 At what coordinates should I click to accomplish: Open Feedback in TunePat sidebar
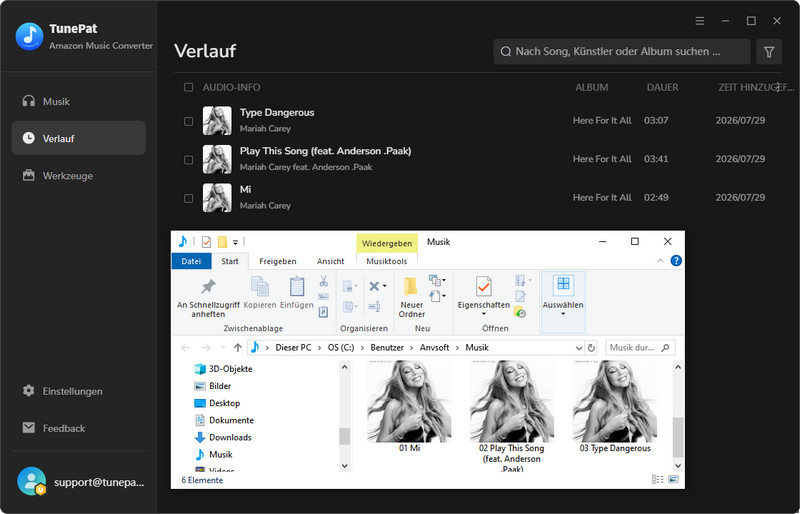(x=79, y=428)
